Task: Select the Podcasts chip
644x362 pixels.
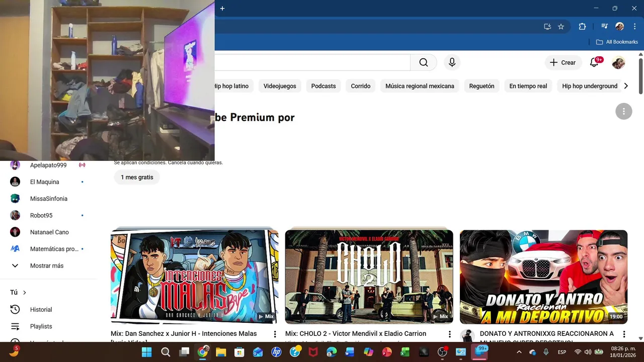Action: point(324,86)
